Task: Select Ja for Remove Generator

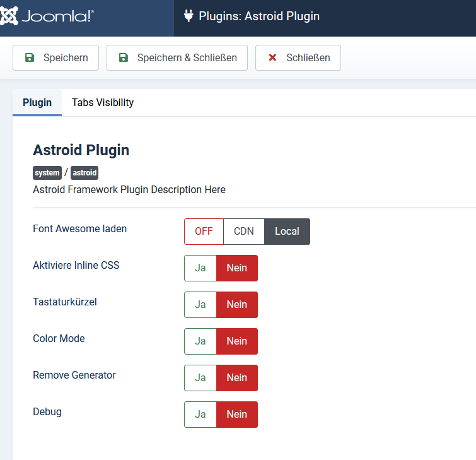Action: (200, 378)
